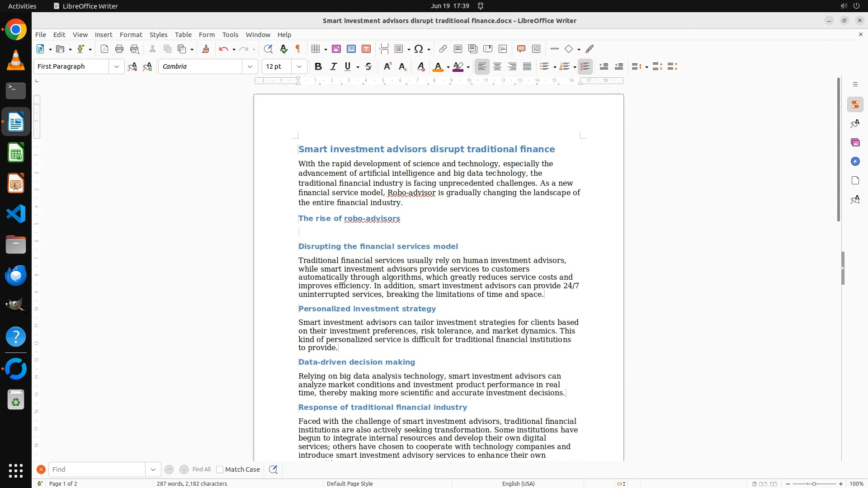This screenshot has height=488, width=868.
Task: Toggle formatting marks pilcrow button
Action: (298, 49)
